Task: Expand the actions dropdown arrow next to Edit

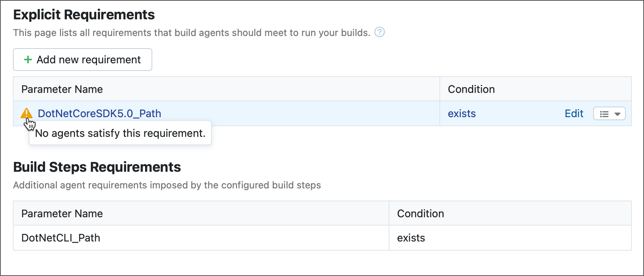Action: [617, 113]
